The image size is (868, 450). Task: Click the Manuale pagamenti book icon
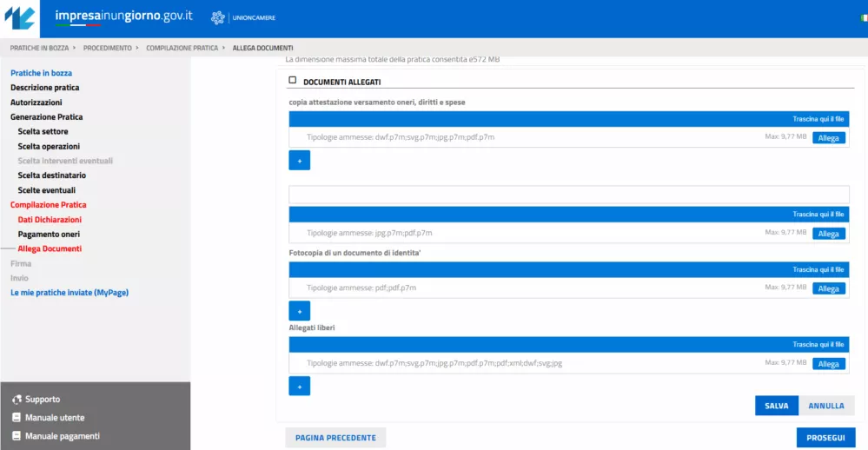coord(17,436)
